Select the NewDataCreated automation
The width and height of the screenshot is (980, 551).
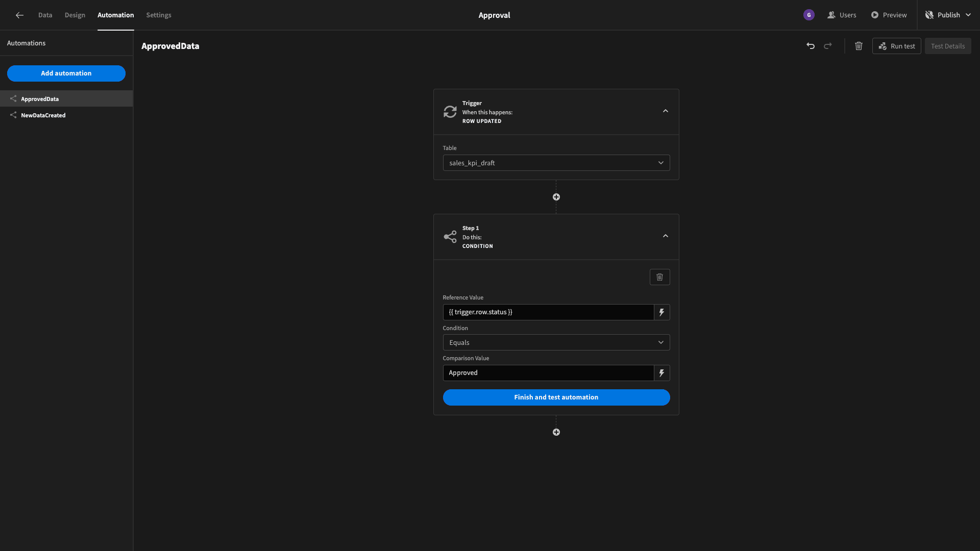(x=66, y=115)
